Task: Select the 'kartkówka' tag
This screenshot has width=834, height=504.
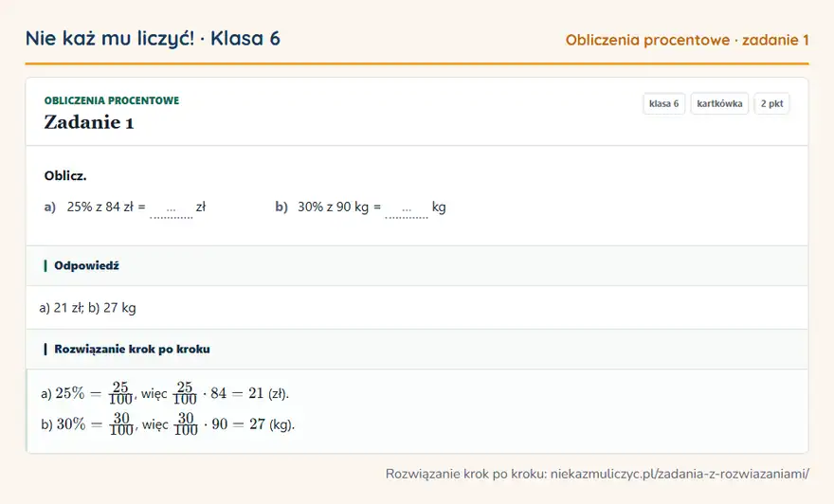Action: pyautogui.click(x=719, y=103)
